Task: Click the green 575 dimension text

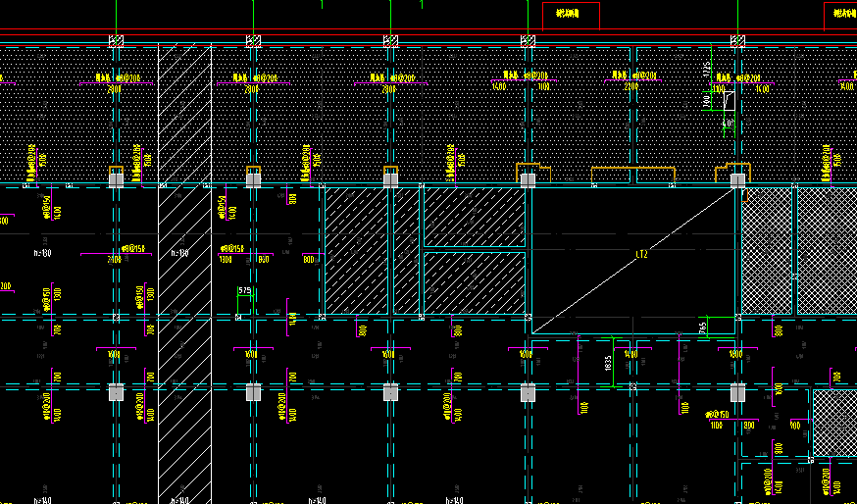Action: coord(245,290)
